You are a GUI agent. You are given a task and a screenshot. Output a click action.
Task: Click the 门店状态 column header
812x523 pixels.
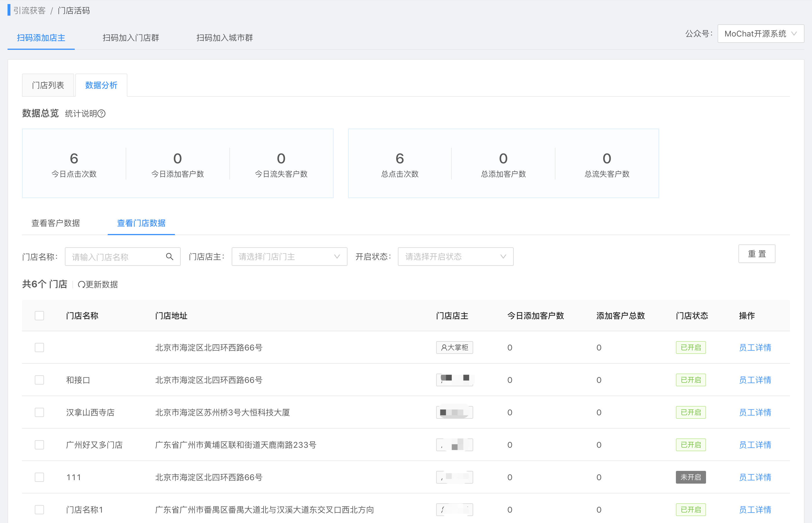[x=692, y=315]
